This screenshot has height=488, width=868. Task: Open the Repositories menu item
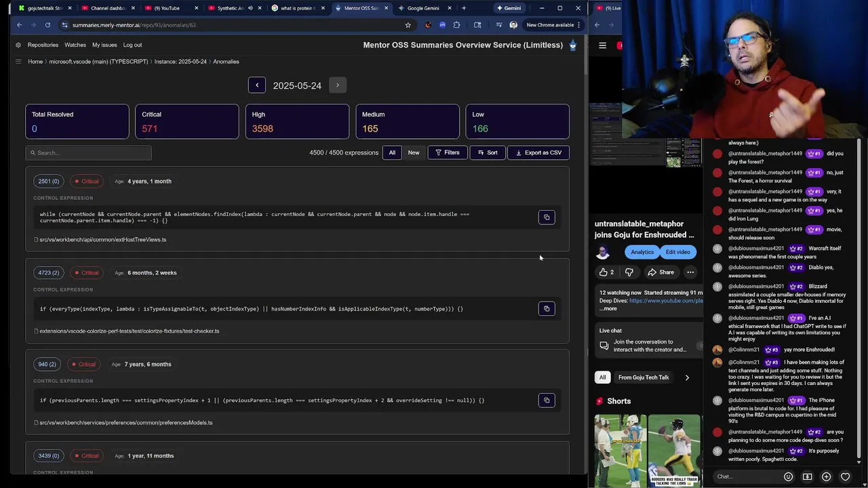[x=43, y=45]
